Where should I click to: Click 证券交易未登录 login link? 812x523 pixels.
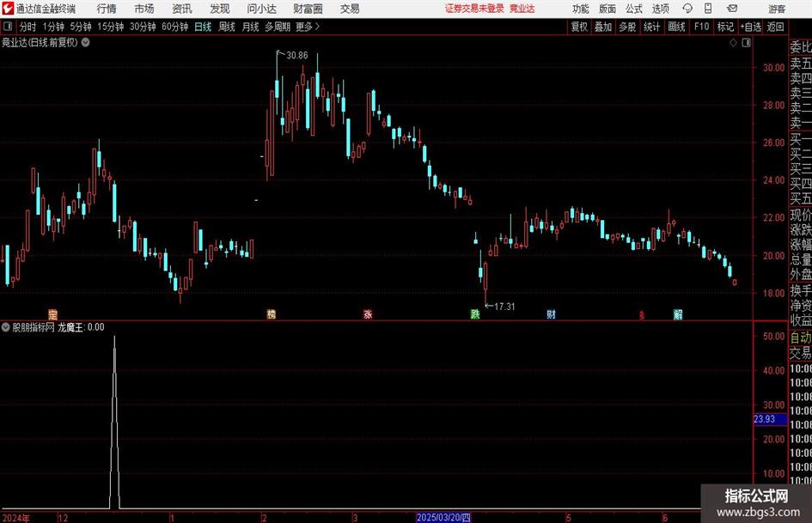click(474, 9)
